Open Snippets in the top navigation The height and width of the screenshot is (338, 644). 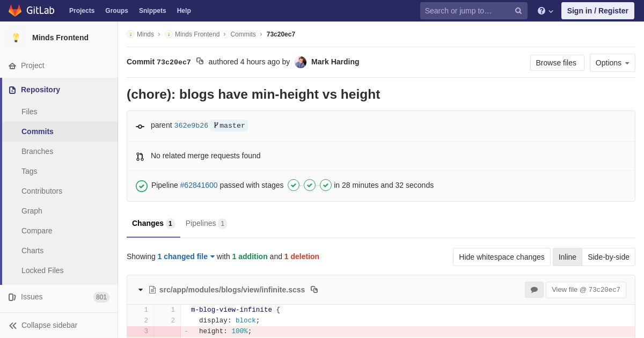coord(152,11)
